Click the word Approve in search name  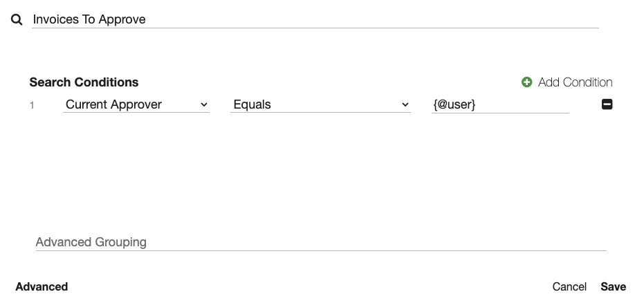point(122,19)
